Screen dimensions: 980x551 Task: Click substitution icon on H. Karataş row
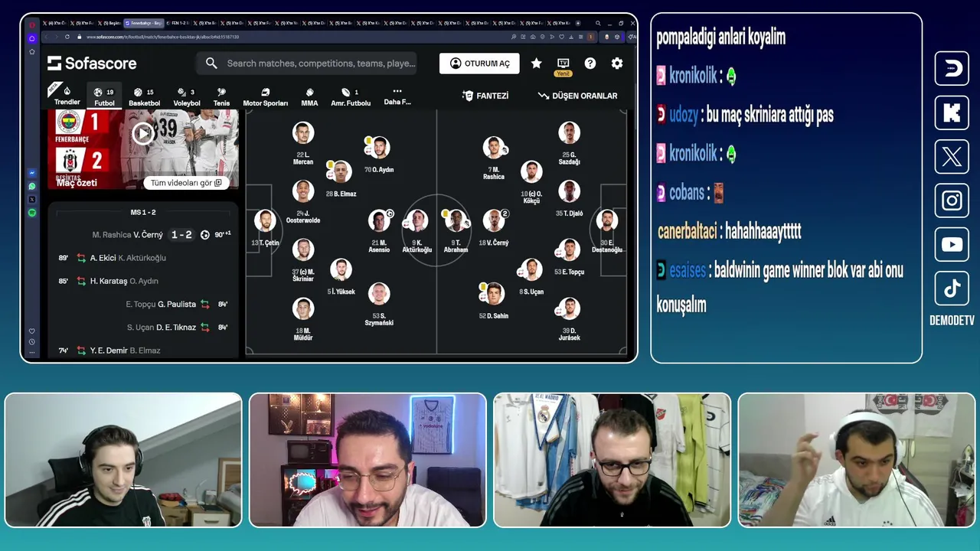[x=81, y=281]
